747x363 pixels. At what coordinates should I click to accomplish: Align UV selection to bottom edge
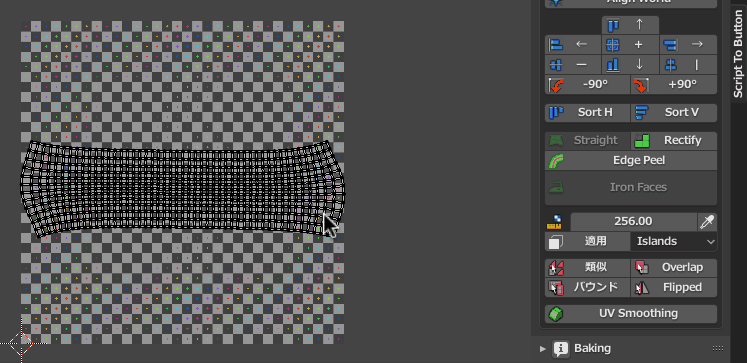click(630, 64)
